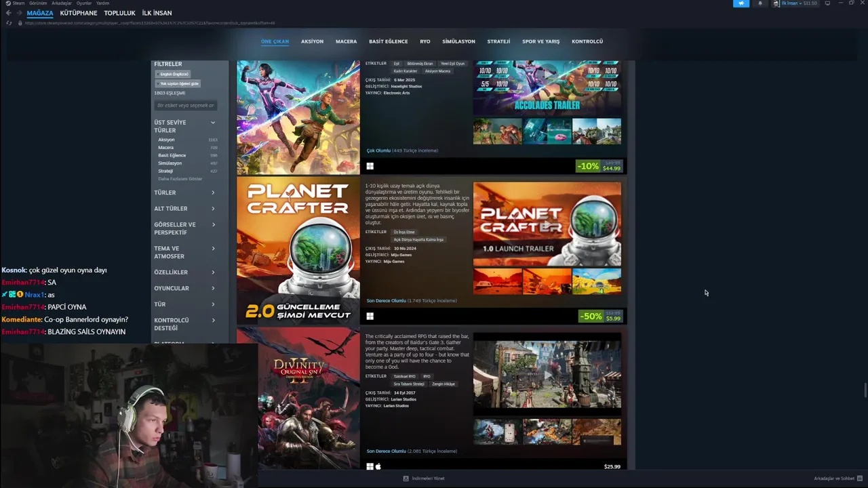Reload the store page with refresh icon

(9, 23)
